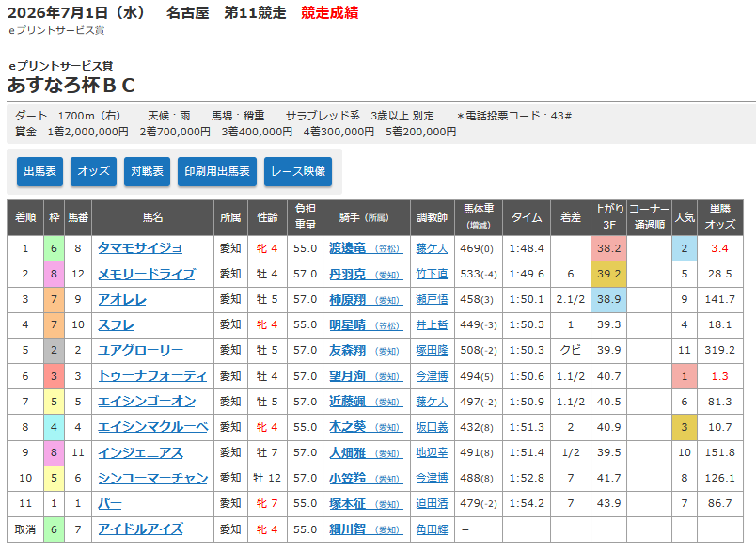Open jockey 塚本征 link
Image resolution: width=756 pixels, height=553 pixels.
tap(366, 504)
